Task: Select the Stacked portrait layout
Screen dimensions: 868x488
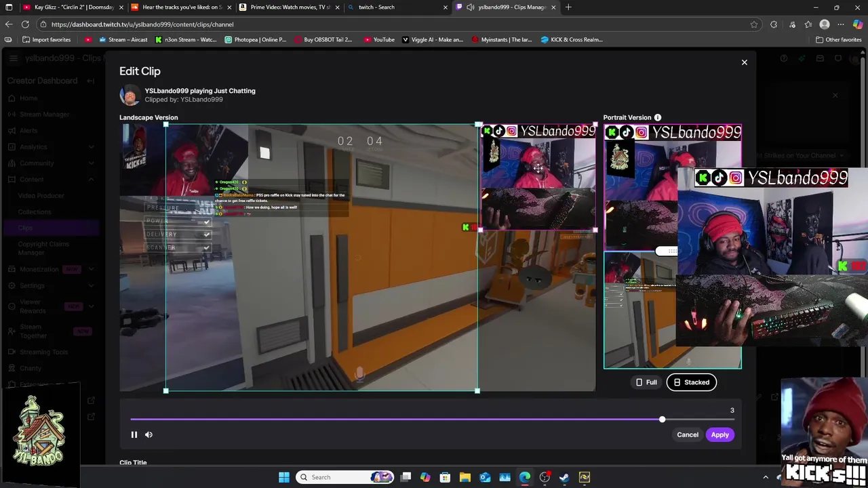Action: [x=691, y=382]
